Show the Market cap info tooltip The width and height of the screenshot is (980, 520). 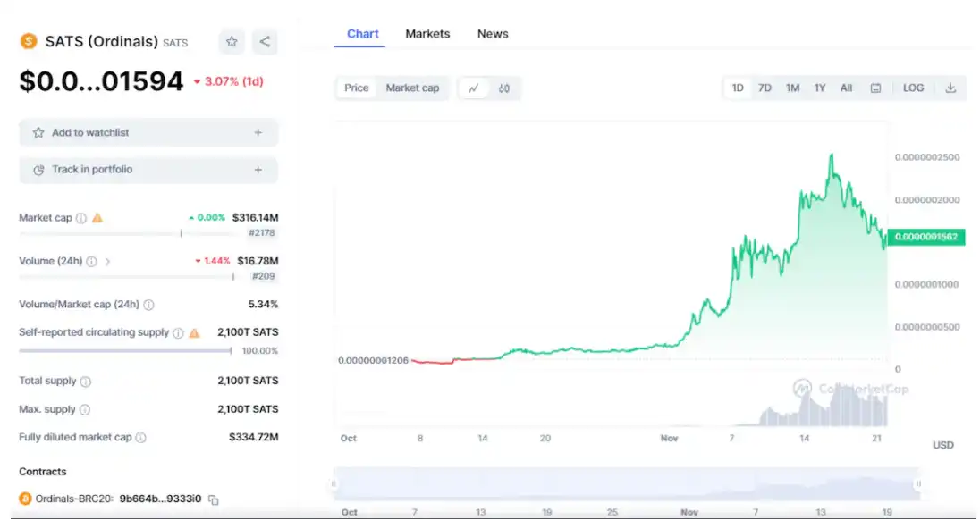pyautogui.click(x=81, y=217)
